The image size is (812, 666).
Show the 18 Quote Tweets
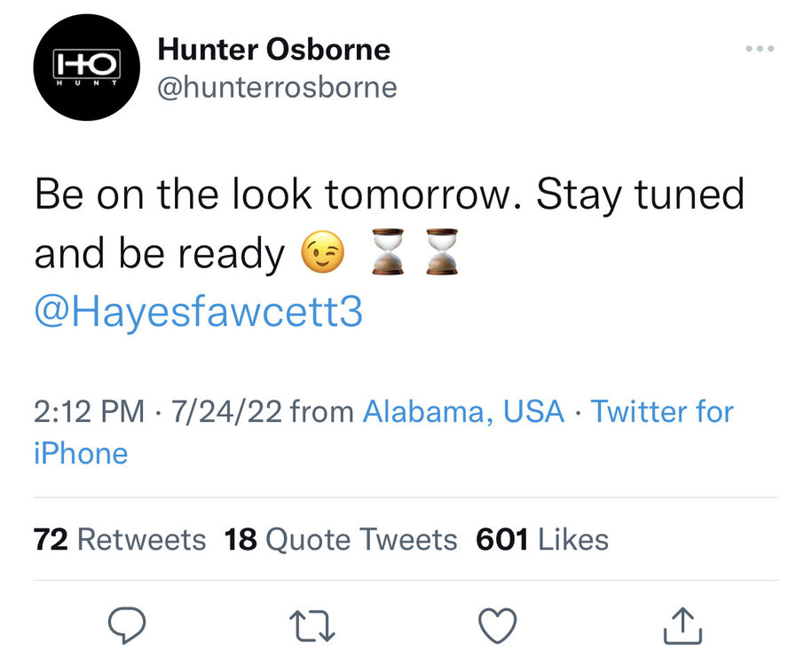[x=341, y=539]
